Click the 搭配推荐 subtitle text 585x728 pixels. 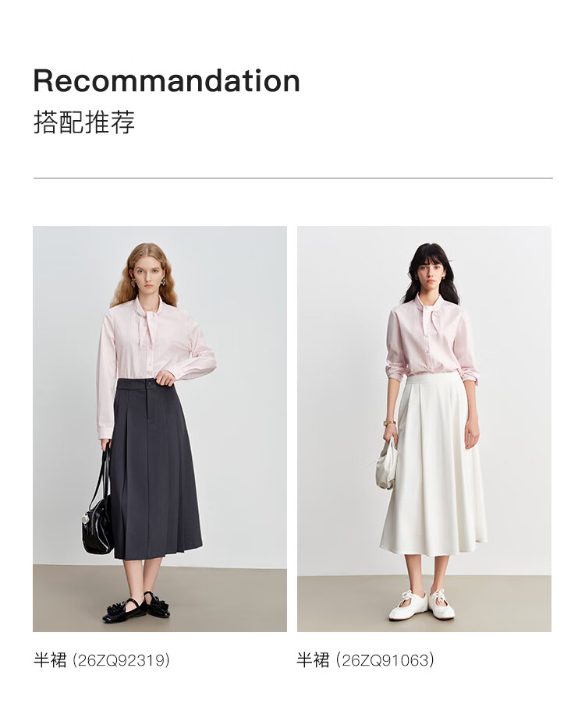(x=84, y=122)
